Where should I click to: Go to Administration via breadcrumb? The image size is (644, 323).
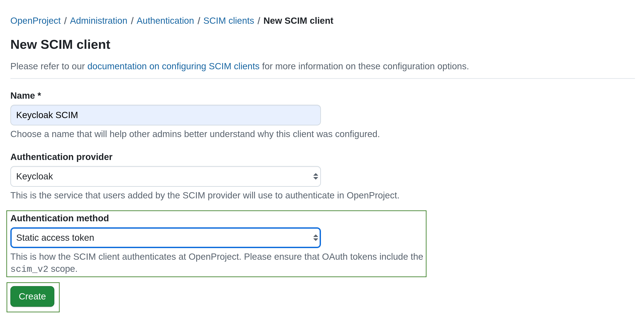pyautogui.click(x=98, y=21)
